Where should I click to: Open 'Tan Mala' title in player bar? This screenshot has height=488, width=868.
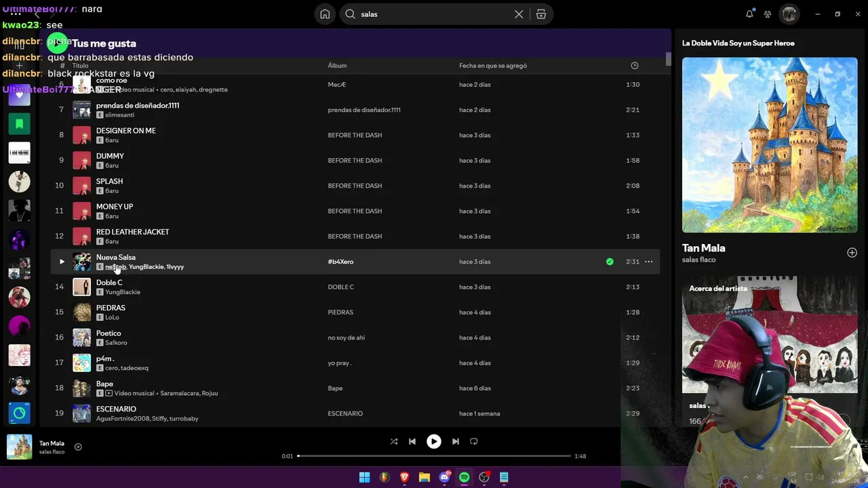coord(52,443)
